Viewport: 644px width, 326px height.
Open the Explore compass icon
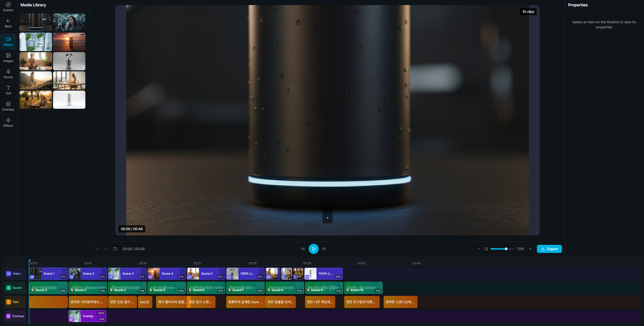click(8, 5)
